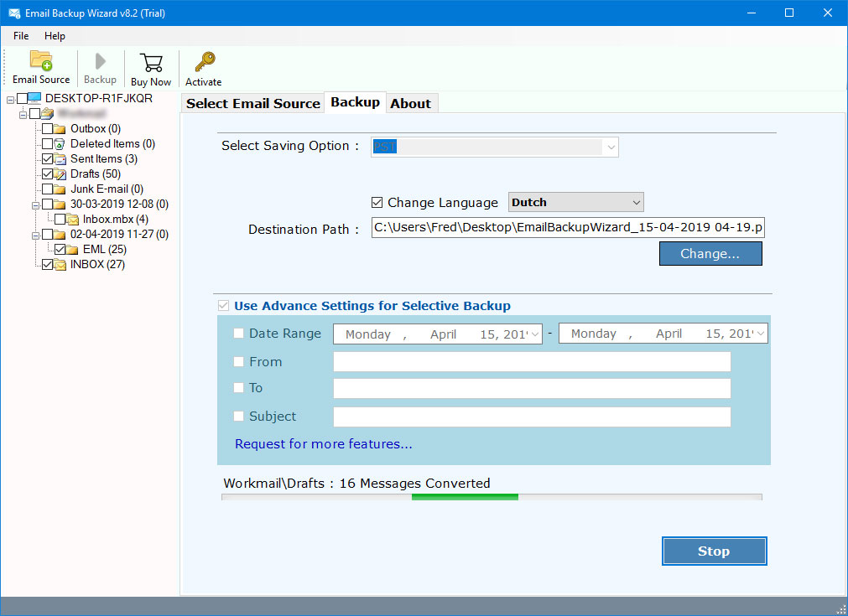Open the end date picker dropdown
Image resolution: width=848 pixels, height=616 pixels.
click(x=760, y=334)
